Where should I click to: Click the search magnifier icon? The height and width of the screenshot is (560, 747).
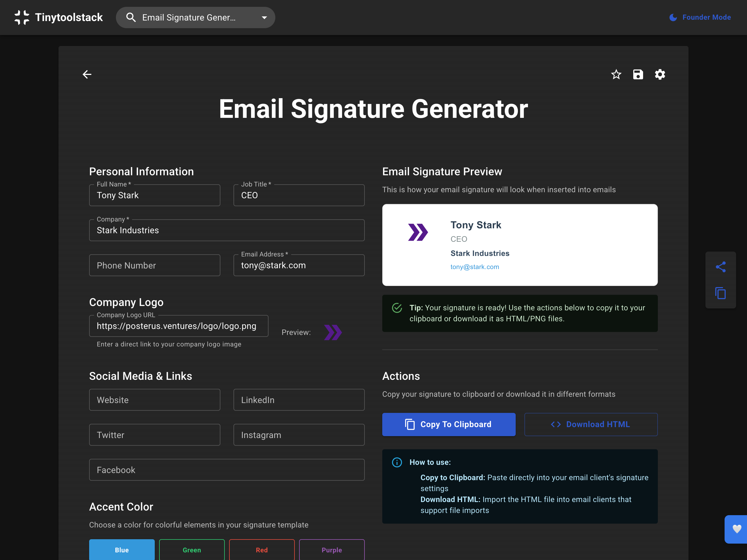pyautogui.click(x=131, y=17)
